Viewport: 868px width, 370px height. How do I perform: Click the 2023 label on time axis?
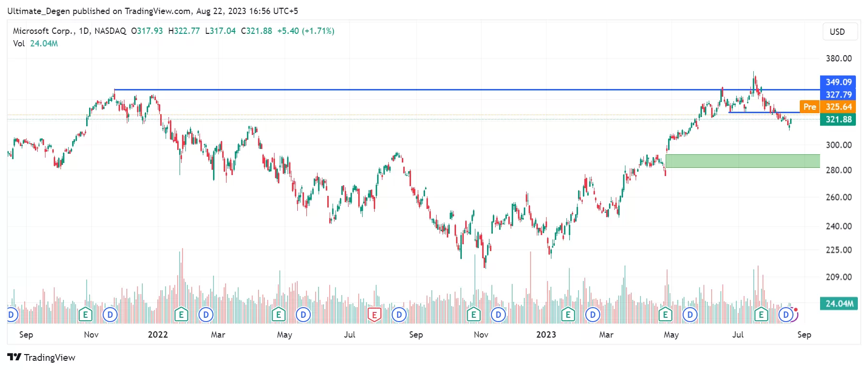[x=546, y=335]
